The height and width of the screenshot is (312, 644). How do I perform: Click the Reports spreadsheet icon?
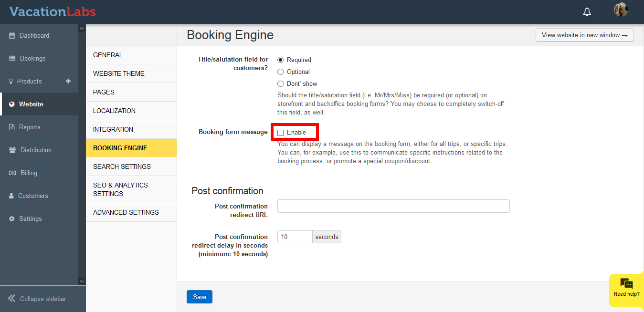tap(12, 127)
